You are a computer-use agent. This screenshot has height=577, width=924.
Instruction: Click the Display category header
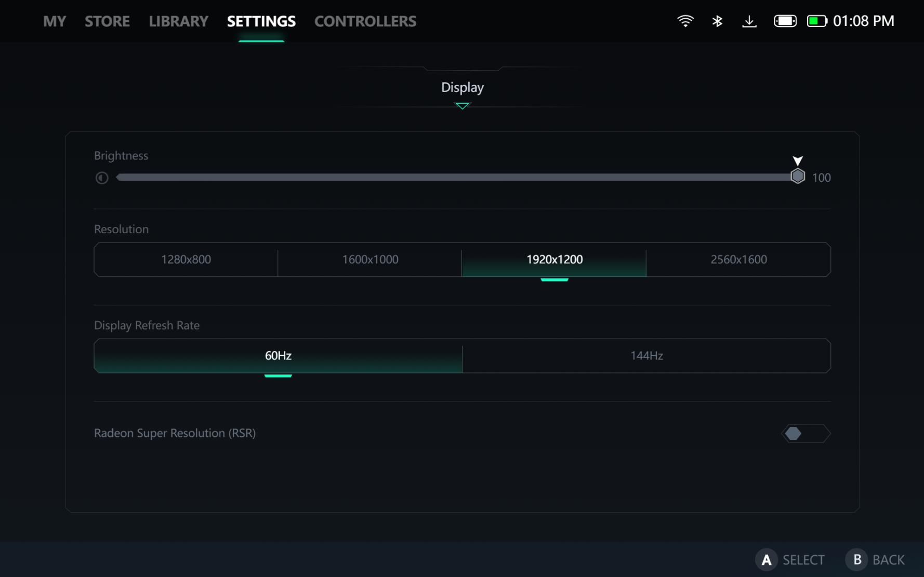pos(462,87)
